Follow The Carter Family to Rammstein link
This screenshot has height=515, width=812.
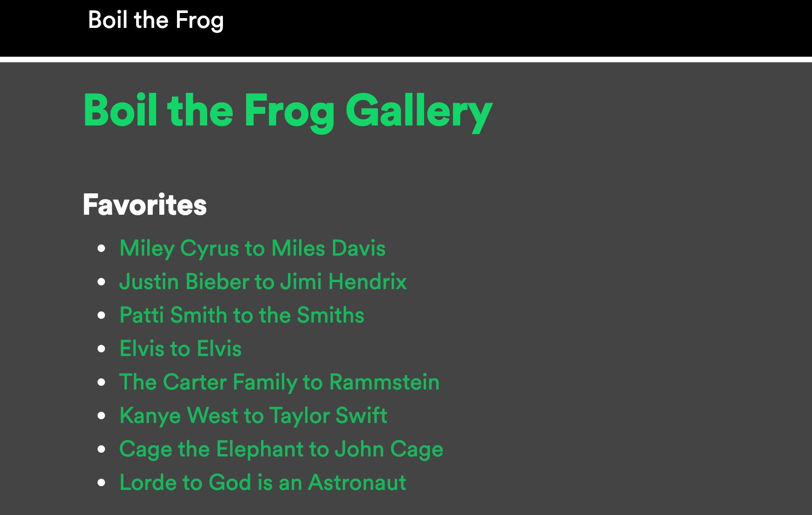point(279,382)
